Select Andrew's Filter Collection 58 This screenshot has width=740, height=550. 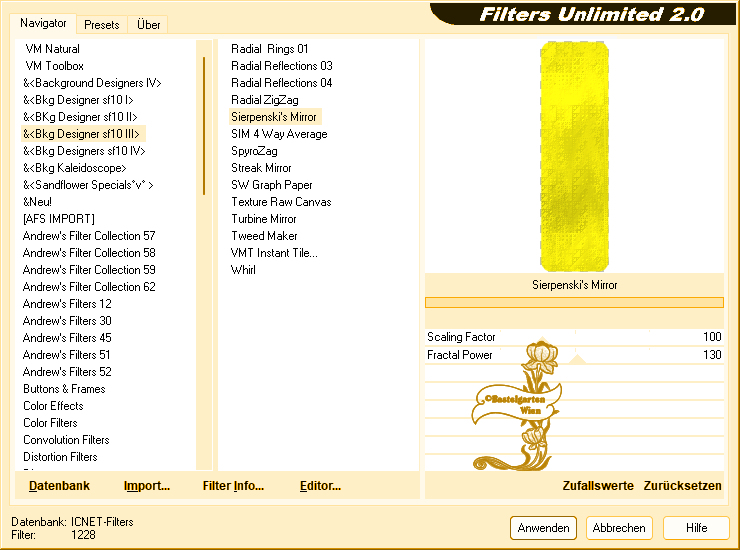89,253
